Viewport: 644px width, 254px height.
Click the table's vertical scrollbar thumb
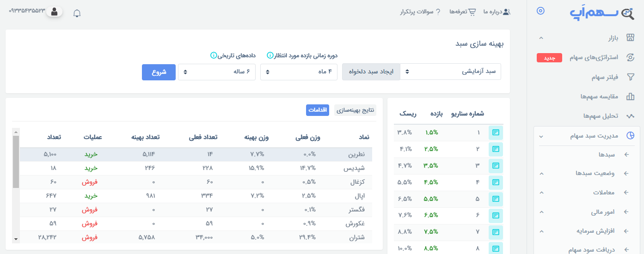[16, 162]
